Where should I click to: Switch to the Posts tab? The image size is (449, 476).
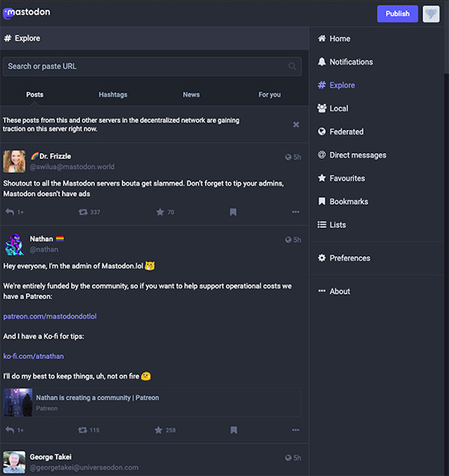point(34,95)
